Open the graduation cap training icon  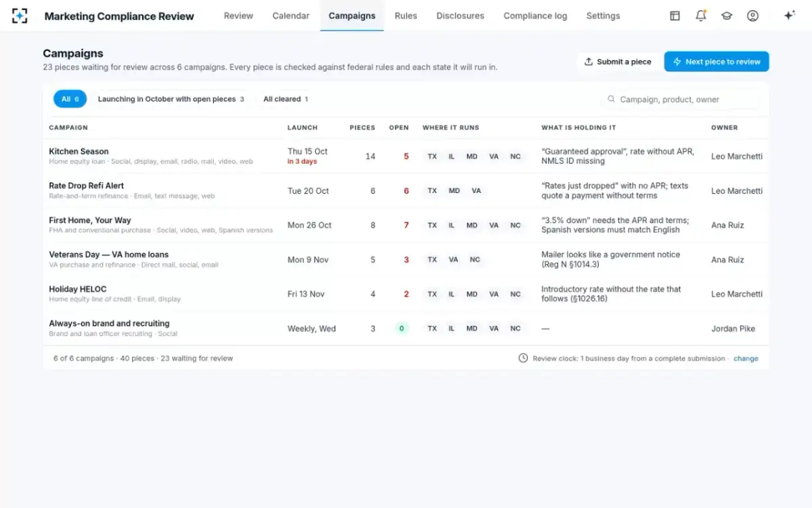[727, 16]
